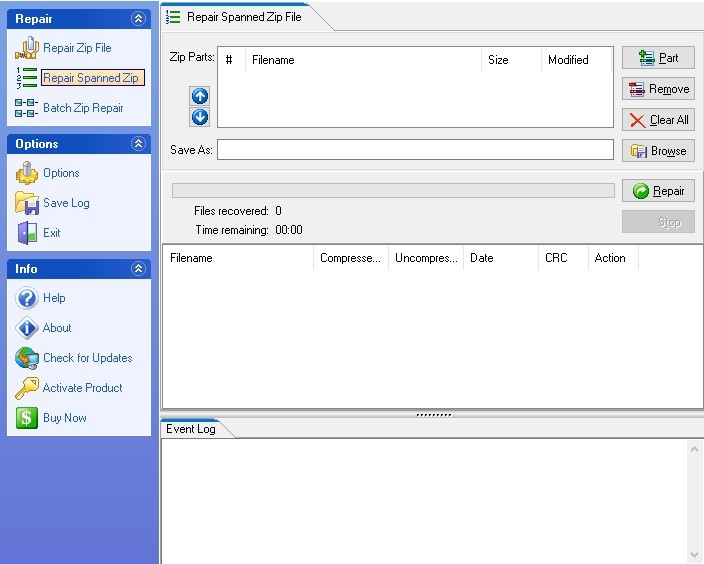
Task: Move zip part up with blue arrow
Action: pos(200,96)
